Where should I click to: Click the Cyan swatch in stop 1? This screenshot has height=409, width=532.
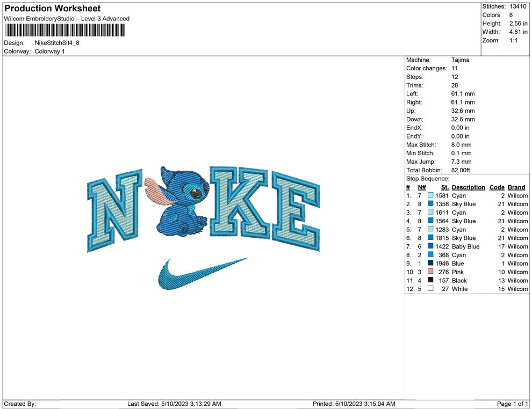coord(430,195)
